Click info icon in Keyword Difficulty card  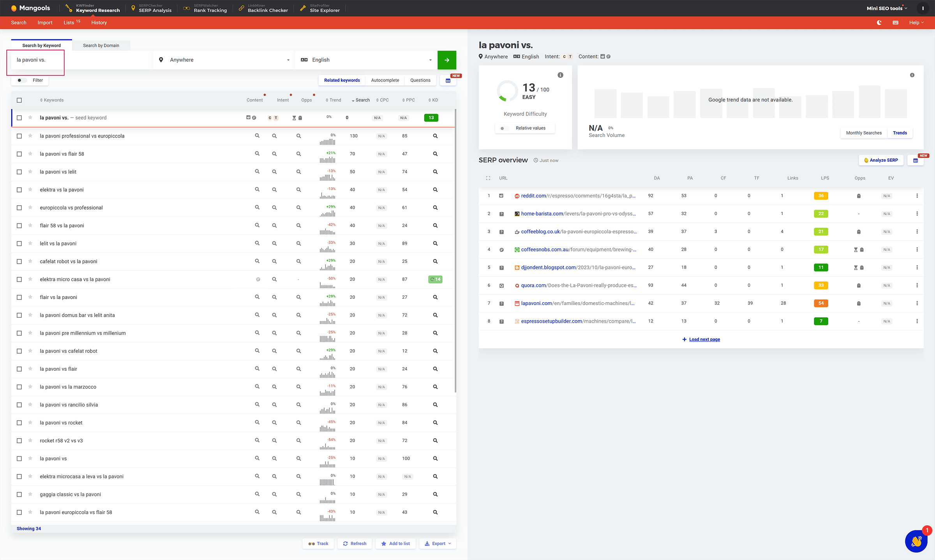pyautogui.click(x=560, y=75)
